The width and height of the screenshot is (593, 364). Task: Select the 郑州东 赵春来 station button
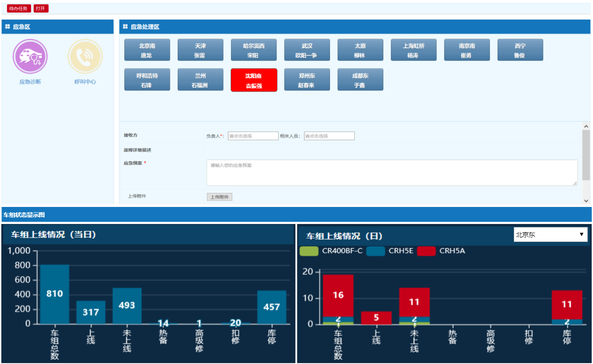pyautogui.click(x=307, y=80)
